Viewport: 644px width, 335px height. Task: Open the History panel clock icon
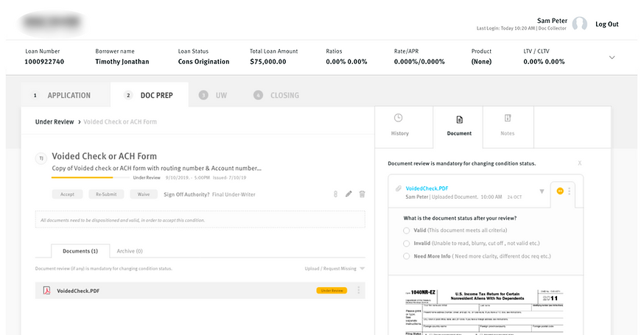pyautogui.click(x=398, y=119)
